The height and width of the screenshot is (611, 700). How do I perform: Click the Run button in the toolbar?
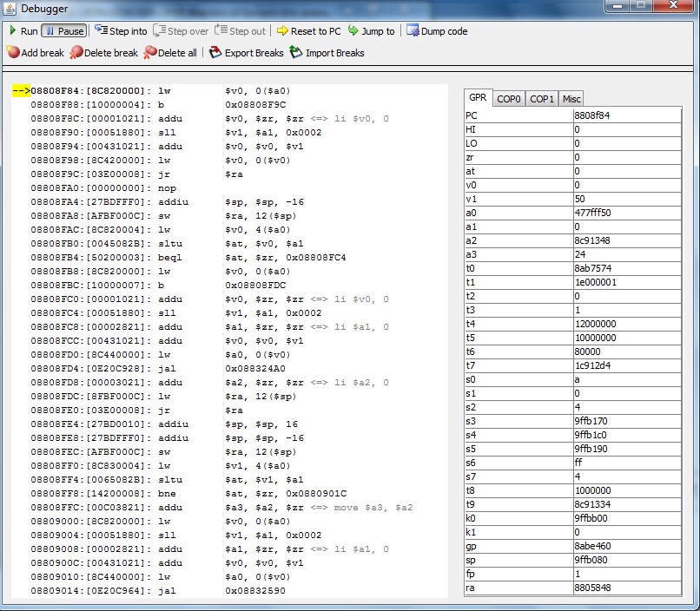[x=23, y=31]
